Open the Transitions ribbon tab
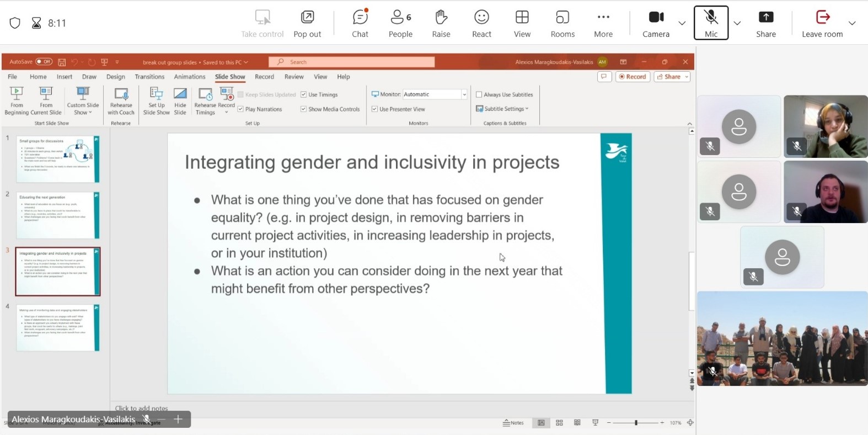The width and height of the screenshot is (868, 435). point(149,77)
